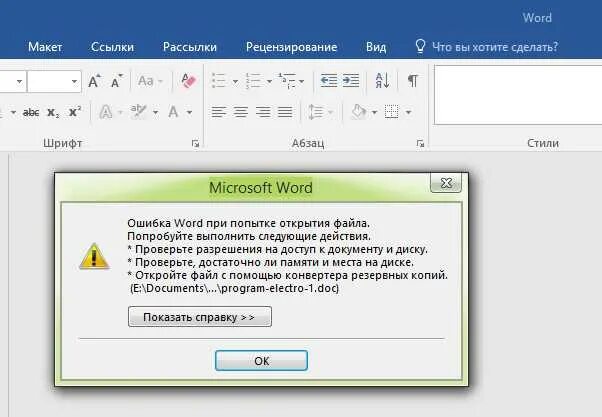This screenshot has height=417, width=602.
Task: Open the Макет ribbon tab
Action: (x=45, y=47)
